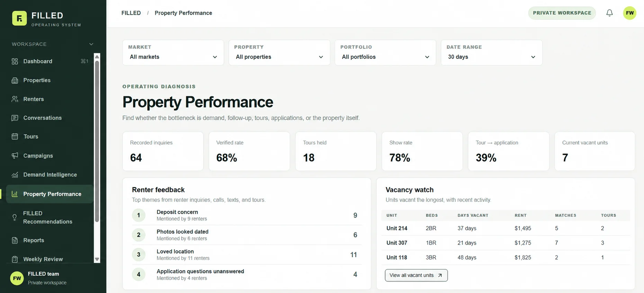Viewport: 644px width, 293px height.
Task: Click FILLED team private workspace switcher
Action: [x=50, y=278]
